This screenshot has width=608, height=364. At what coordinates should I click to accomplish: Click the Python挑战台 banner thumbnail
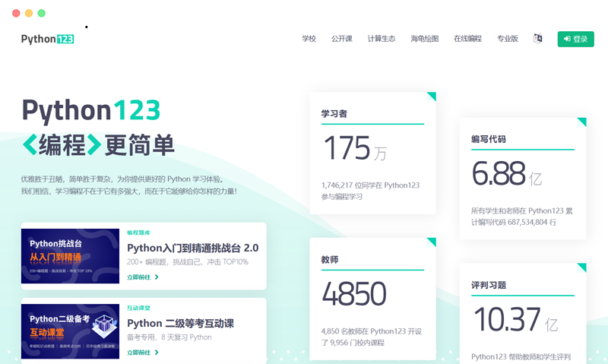(x=70, y=256)
